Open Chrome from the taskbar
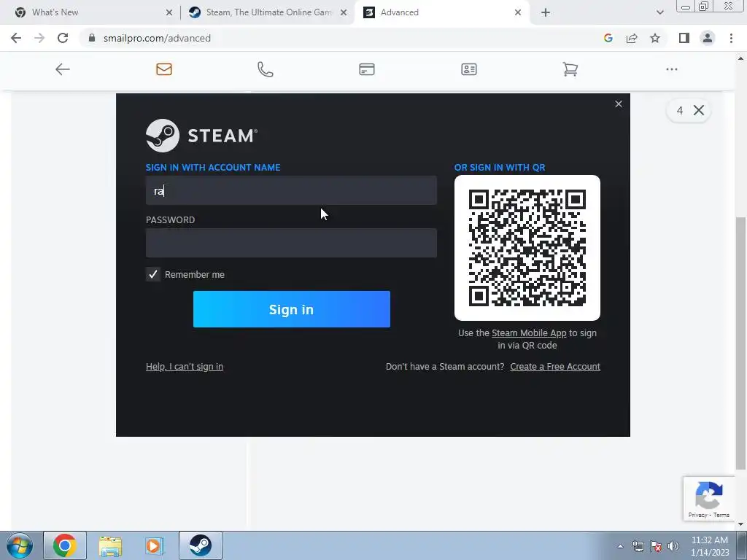 [x=65, y=545]
